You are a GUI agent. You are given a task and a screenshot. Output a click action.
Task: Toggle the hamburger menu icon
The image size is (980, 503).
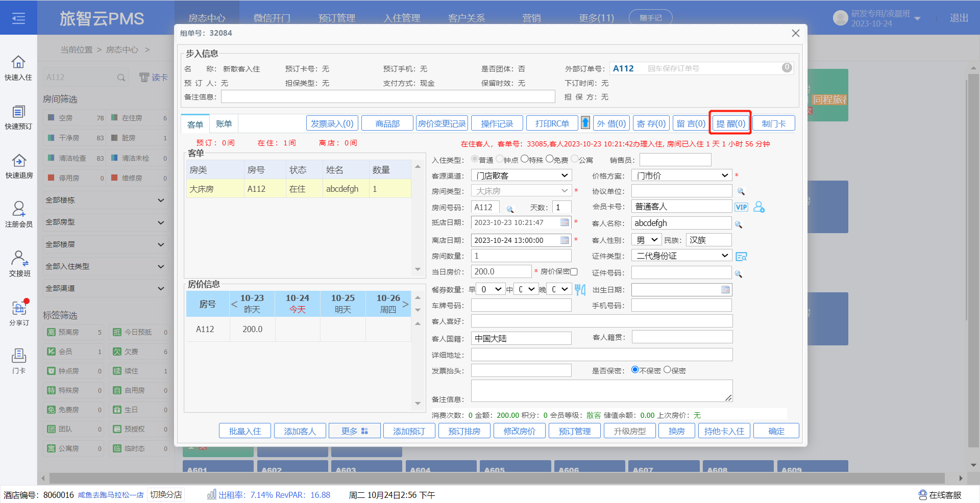click(x=18, y=19)
